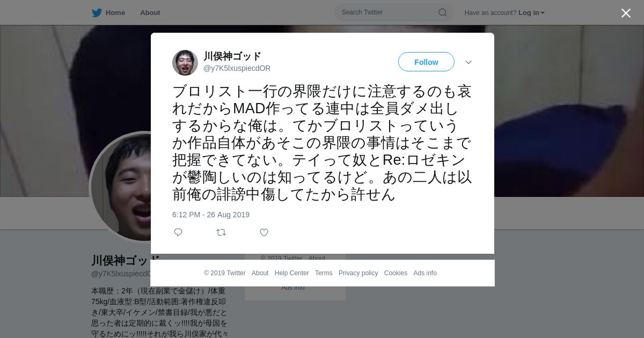Like the tweet with the heart icon
644x338 pixels.
264,232
